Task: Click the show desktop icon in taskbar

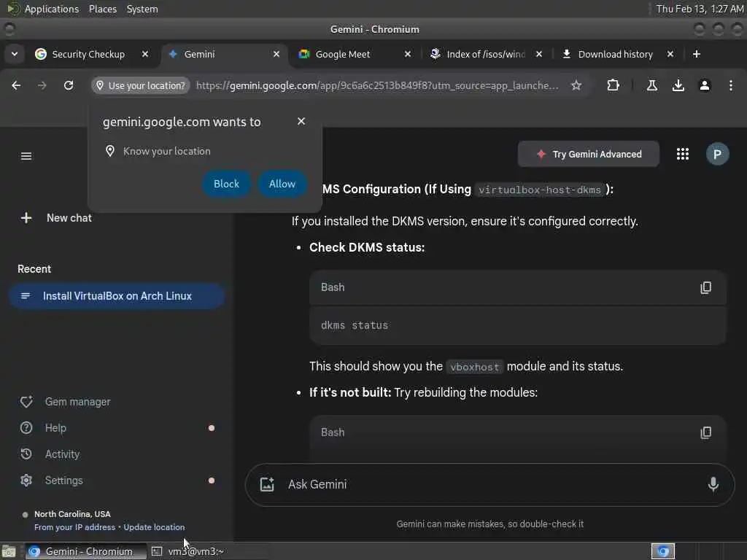Action: coord(9,551)
